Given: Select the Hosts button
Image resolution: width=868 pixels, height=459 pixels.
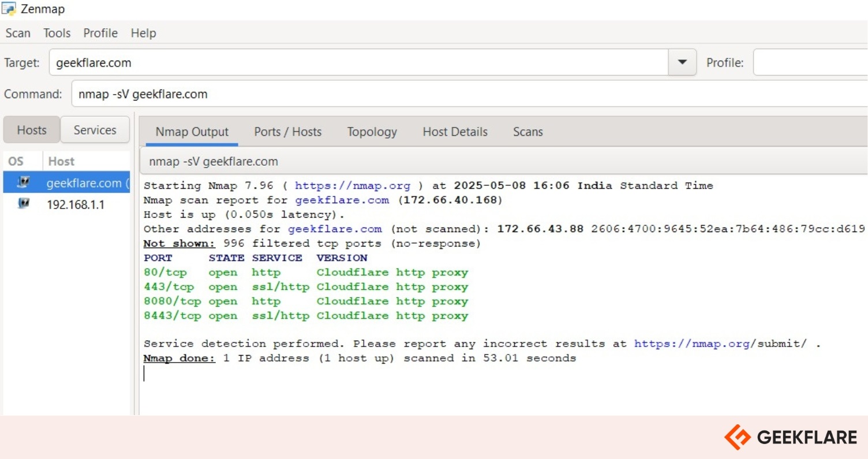Looking at the screenshot, I should [x=32, y=130].
